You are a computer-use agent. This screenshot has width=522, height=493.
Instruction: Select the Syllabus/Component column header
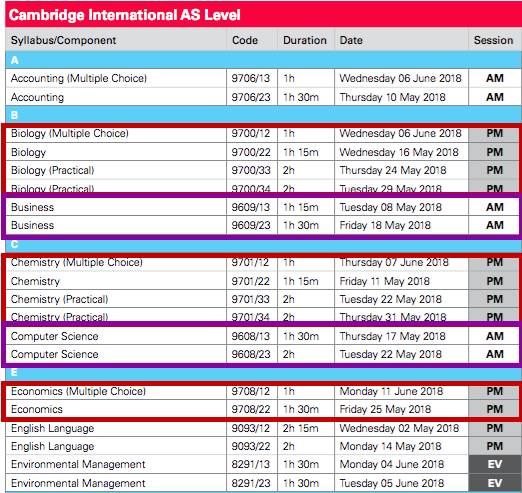[63, 40]
